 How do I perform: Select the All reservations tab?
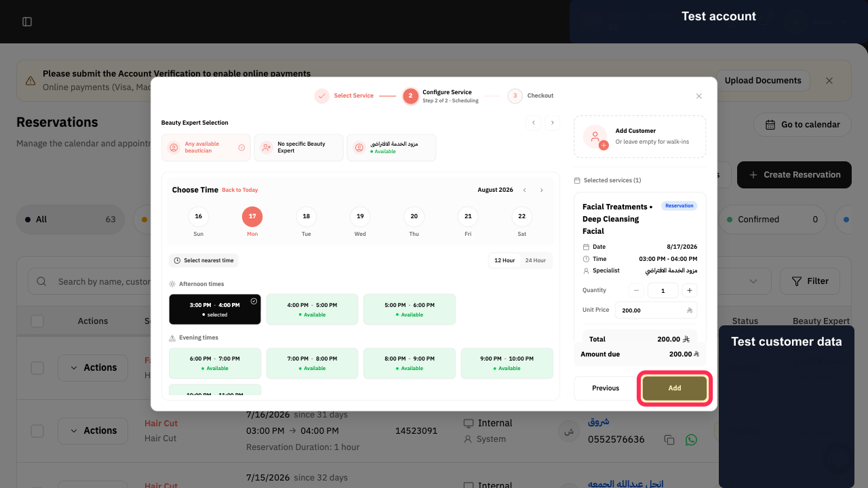point(71,220)
